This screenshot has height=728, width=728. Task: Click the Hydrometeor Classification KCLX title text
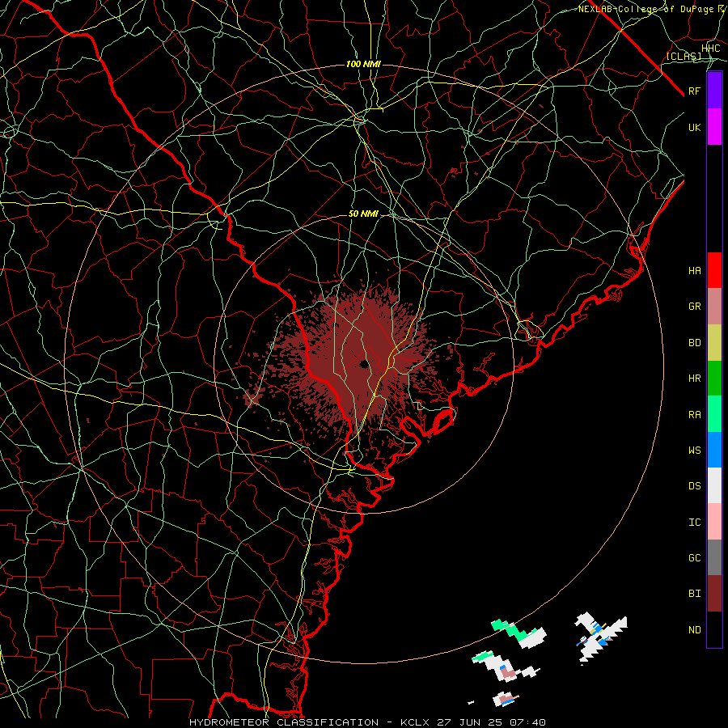click(x=367, y=722)
